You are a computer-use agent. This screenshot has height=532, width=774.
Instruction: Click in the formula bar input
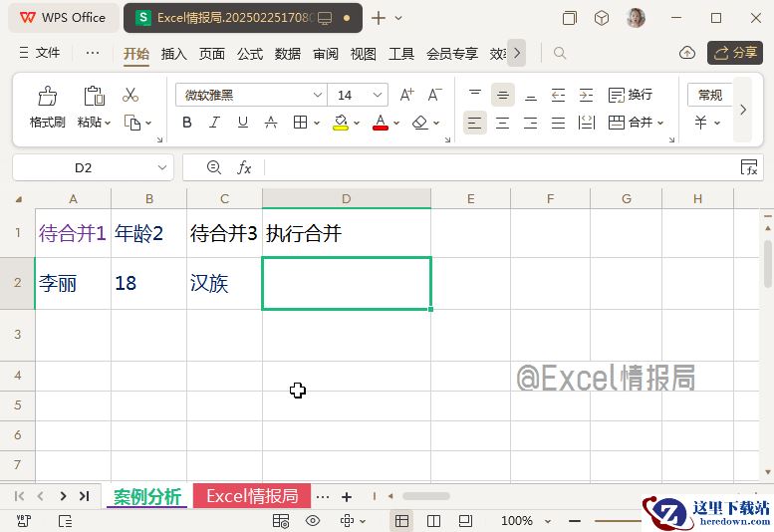pos(501,167)
